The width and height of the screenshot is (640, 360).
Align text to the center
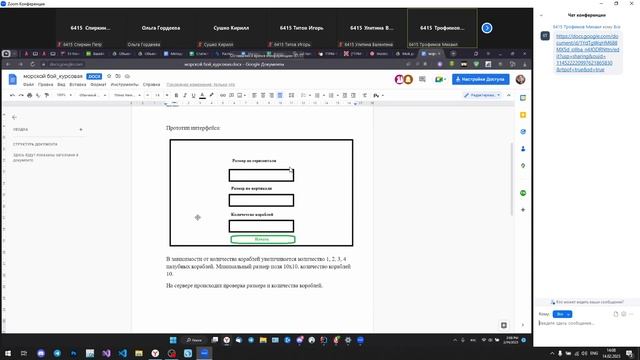[x=263, y=95]
